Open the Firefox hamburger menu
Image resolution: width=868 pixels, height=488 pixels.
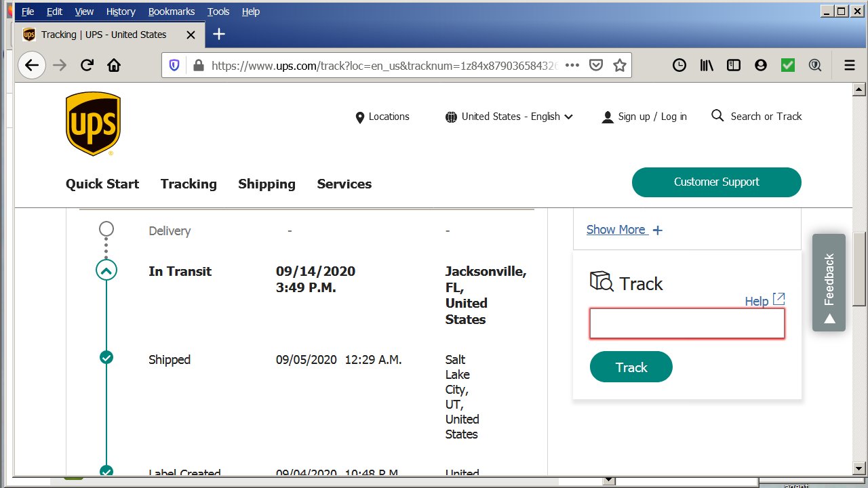pyautogui.click(x=849, y=65)
